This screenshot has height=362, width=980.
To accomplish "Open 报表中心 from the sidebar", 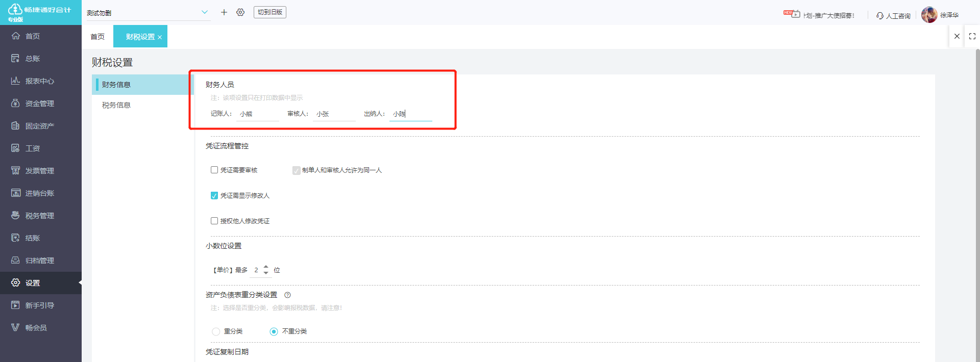I will (40, 81).
